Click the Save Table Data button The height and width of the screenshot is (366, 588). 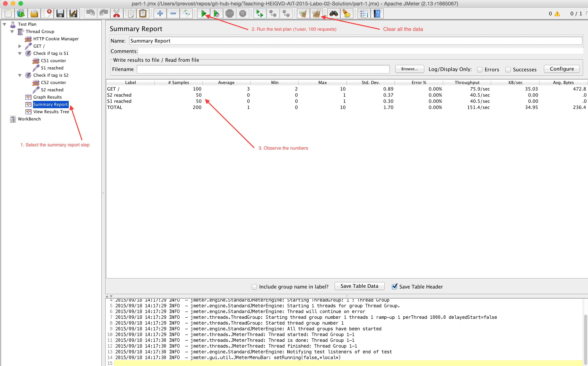pyautogui.click(x=359, y=286)
